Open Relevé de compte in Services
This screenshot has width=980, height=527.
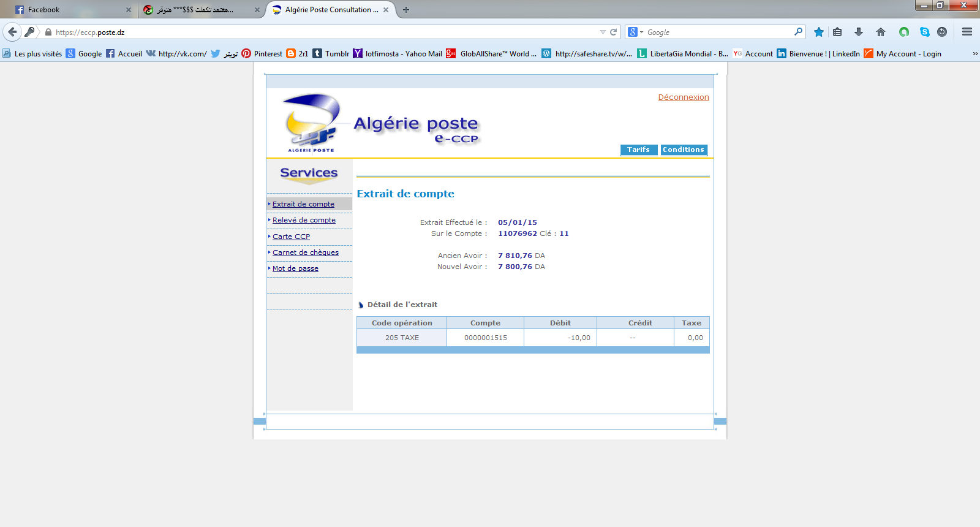pos(304,220)
